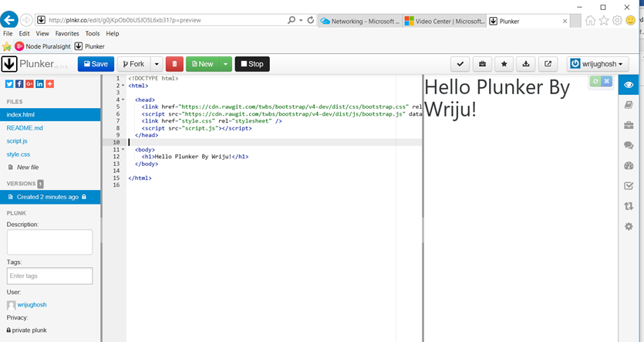This screenshot has width=644, height=342.
Task: Stop the live preview
Action: [x=252, y=64]
